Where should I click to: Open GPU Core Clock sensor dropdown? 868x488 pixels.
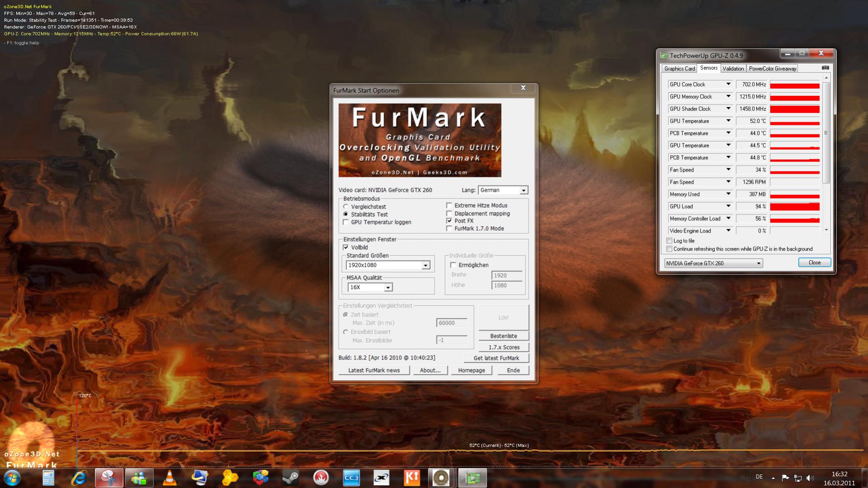728,84
